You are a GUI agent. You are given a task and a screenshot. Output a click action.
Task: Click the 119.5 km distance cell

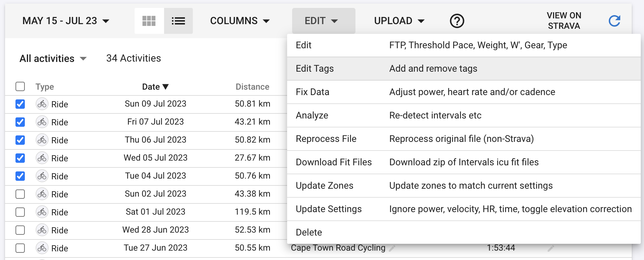(252, 212)
